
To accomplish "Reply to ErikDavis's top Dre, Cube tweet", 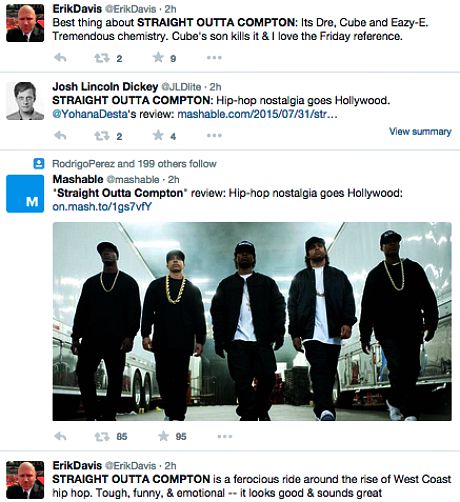I will [60, 58].
